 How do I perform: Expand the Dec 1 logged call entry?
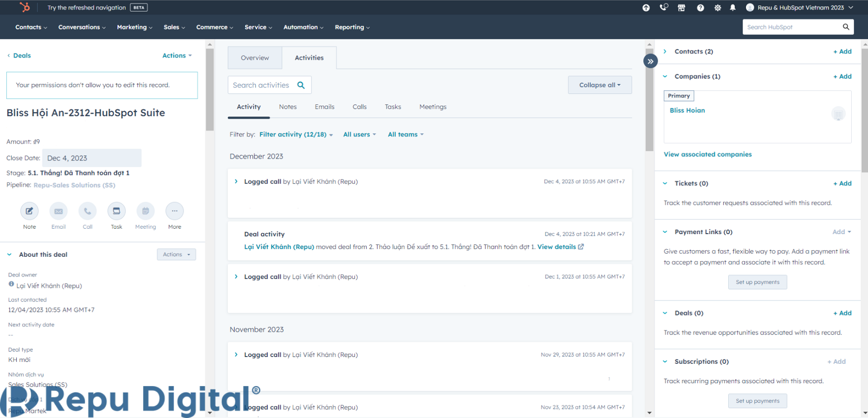pos(236,276)
